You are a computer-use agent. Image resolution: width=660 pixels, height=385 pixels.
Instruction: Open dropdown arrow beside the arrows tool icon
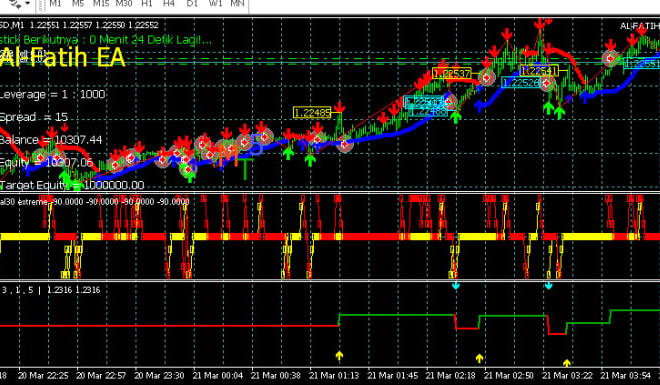click(x=28, y=3)
